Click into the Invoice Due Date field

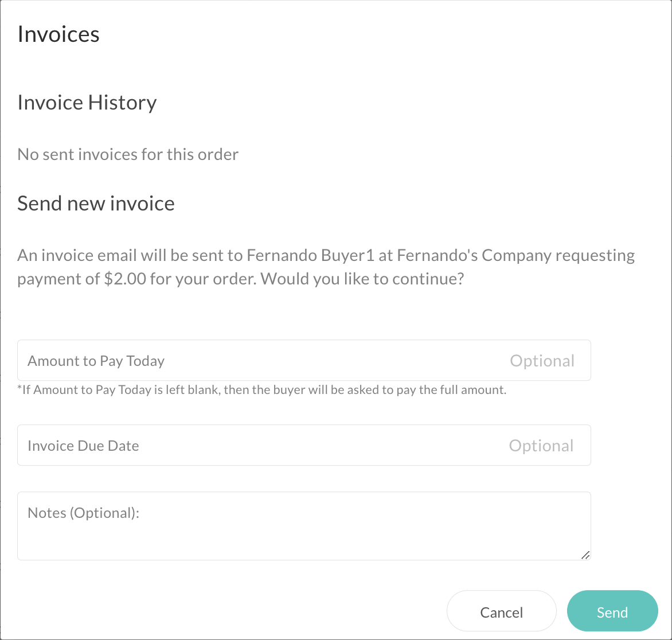coord(304,445)
